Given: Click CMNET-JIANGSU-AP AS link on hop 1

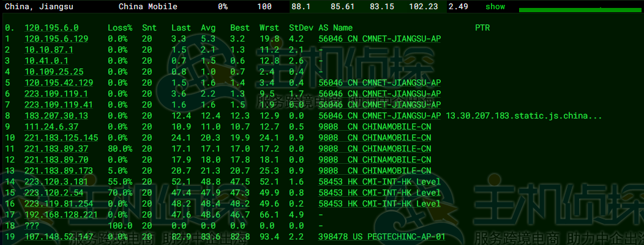Looking at the screenshot, I should 380,39.
